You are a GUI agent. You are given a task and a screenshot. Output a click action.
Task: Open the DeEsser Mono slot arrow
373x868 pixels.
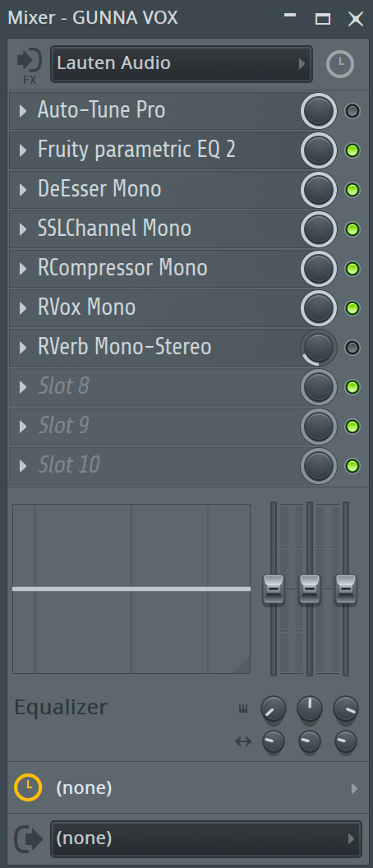point(23,189)
